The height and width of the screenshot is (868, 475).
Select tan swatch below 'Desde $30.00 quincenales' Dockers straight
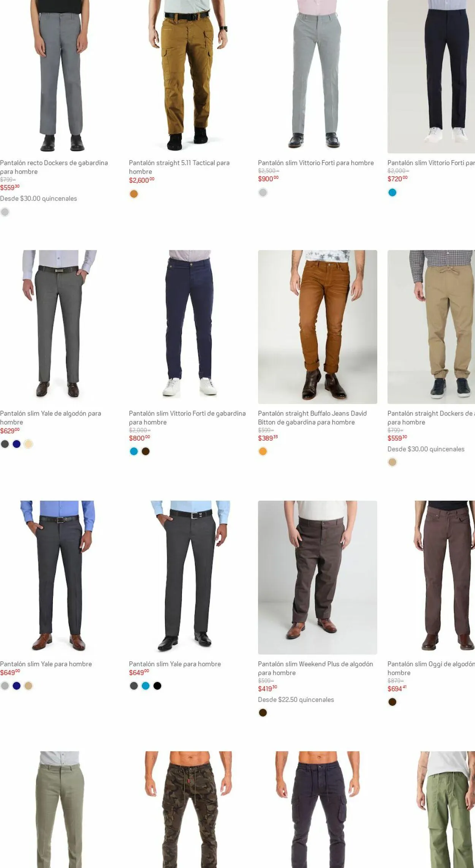click(x=393, y=462)
